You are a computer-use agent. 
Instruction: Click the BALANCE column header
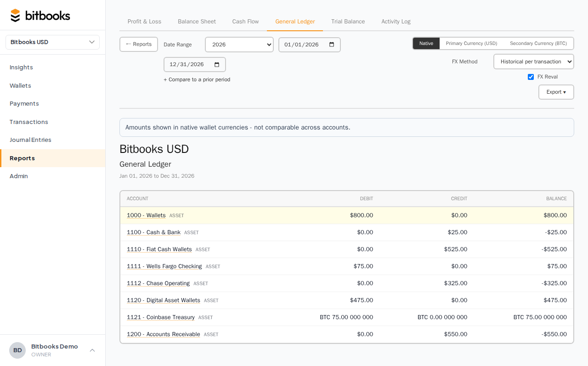[556, 199]
